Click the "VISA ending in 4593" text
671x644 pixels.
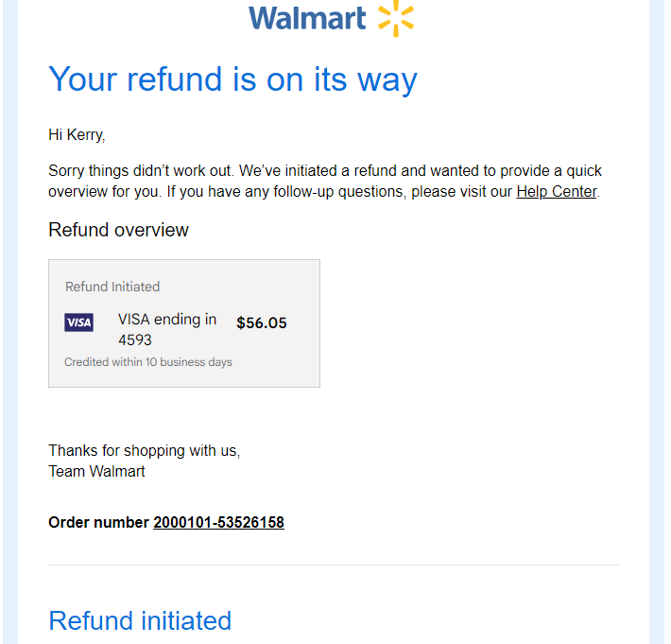coord(167,329)
